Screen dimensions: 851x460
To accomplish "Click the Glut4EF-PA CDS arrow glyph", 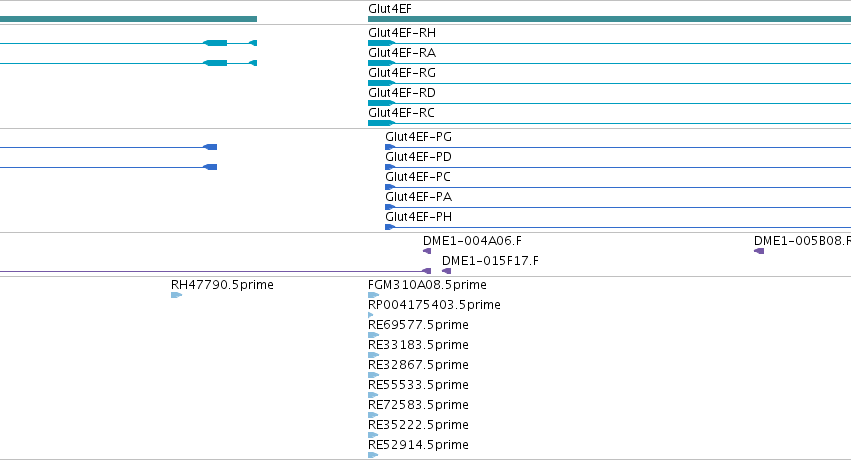I will click(x=390, y=207).
